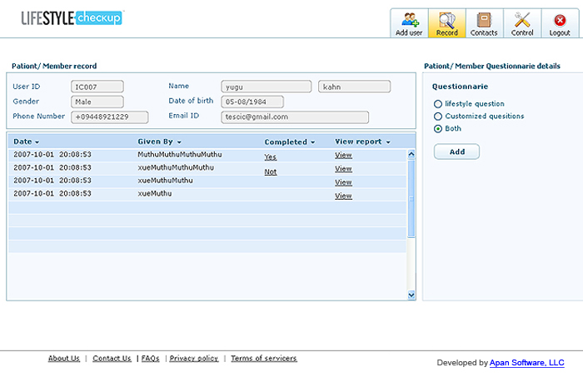Sort by the Date column arrow
Screen dimensions: 583x392
point(37,142)
